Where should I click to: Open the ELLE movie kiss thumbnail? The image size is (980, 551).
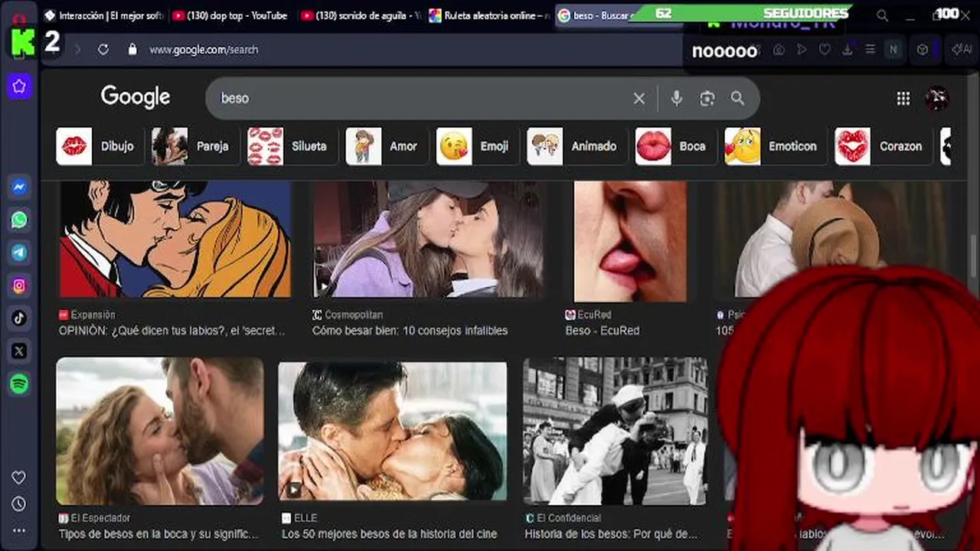[x=392, y=431]
